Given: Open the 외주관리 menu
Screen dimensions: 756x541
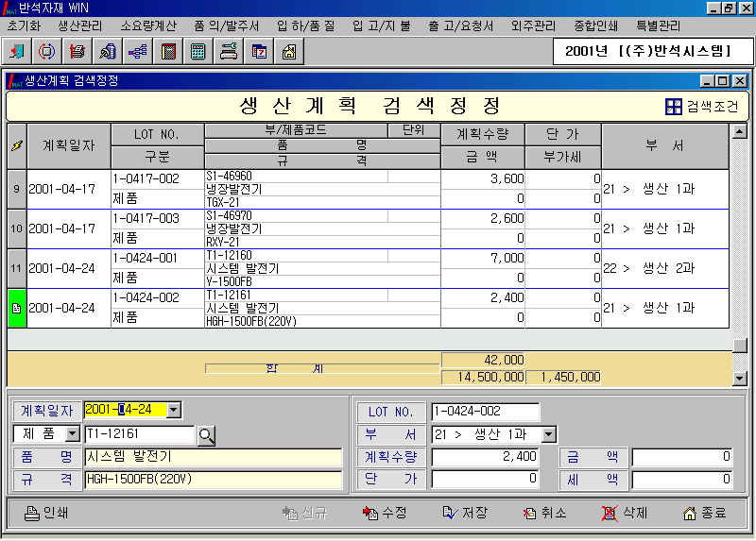Looking at the screenshot, I should 533,25.
